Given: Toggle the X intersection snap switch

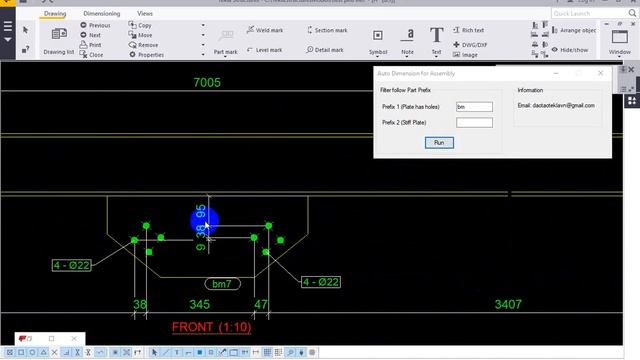Looking at the screenshot, I should pyautogui.click(x=54, y=352).
